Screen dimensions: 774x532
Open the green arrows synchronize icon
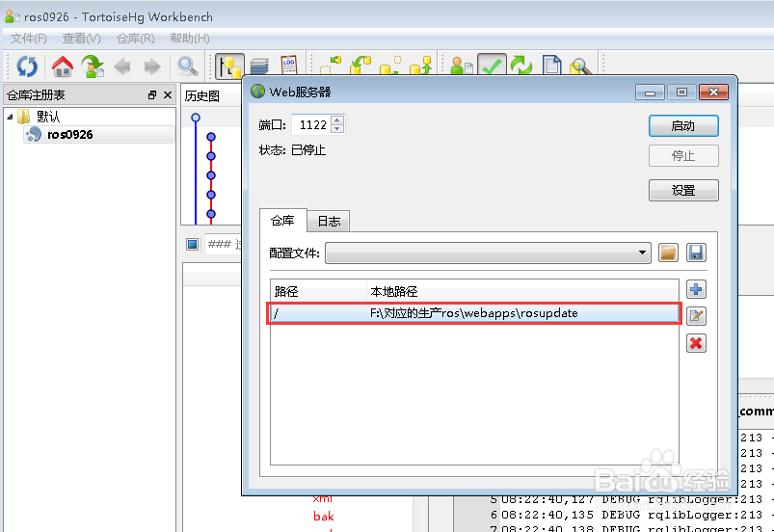pyautogui.click(x=521, y=66)
